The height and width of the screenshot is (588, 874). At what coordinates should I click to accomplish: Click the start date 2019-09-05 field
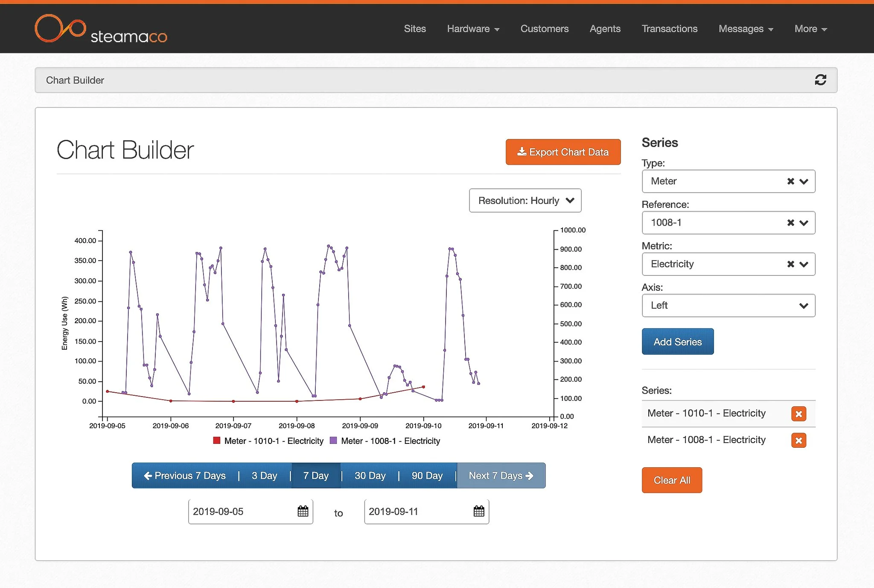click(241, 512)
